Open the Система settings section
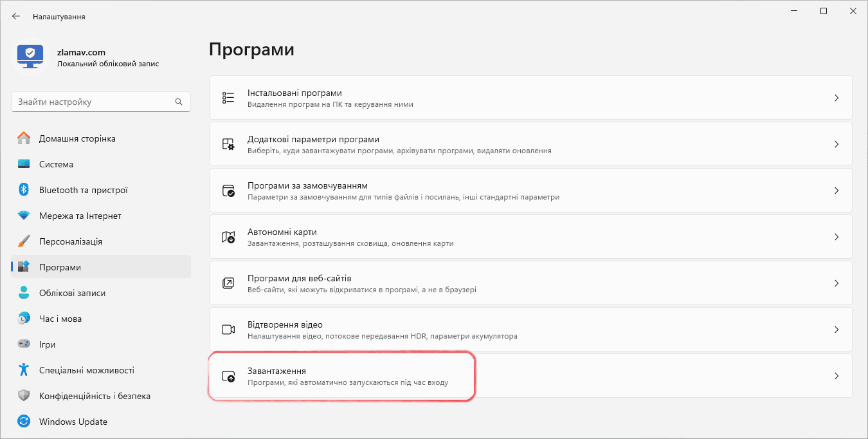The height and width of the screenshot is (439, 868). [56, 164]
